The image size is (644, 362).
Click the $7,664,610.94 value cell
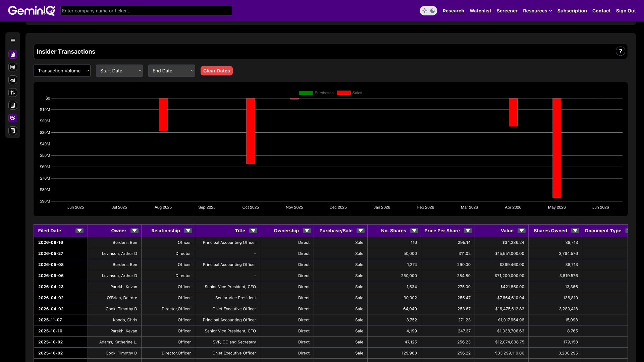[501, 298]
